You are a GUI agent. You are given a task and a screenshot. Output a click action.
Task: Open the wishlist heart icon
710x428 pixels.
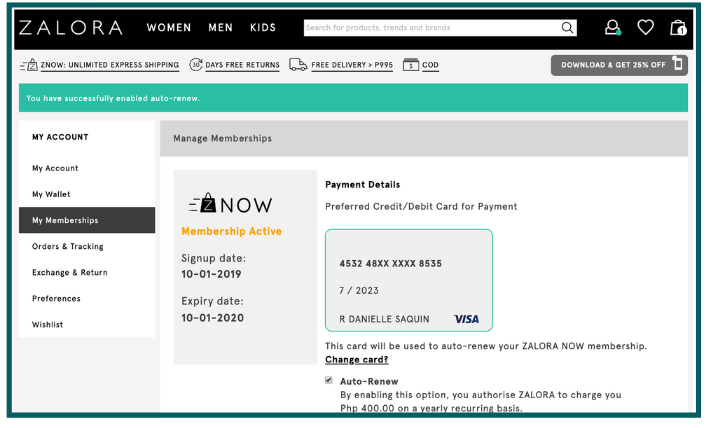[645, 28]
